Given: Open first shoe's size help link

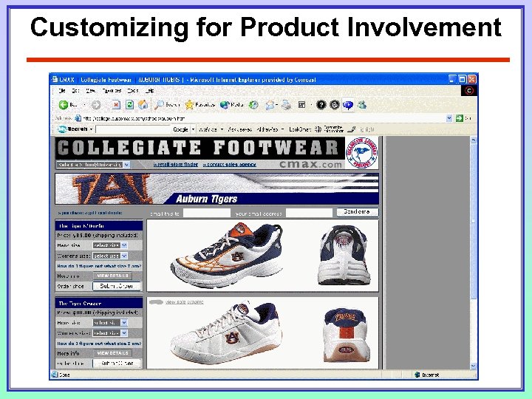Looking at the screenshot, I should tap(99, 266).
